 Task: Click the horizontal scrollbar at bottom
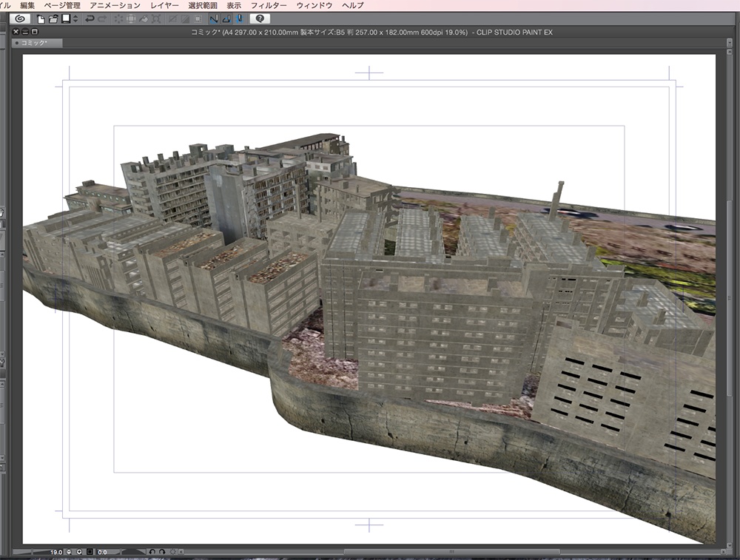[x=444, y=552]
